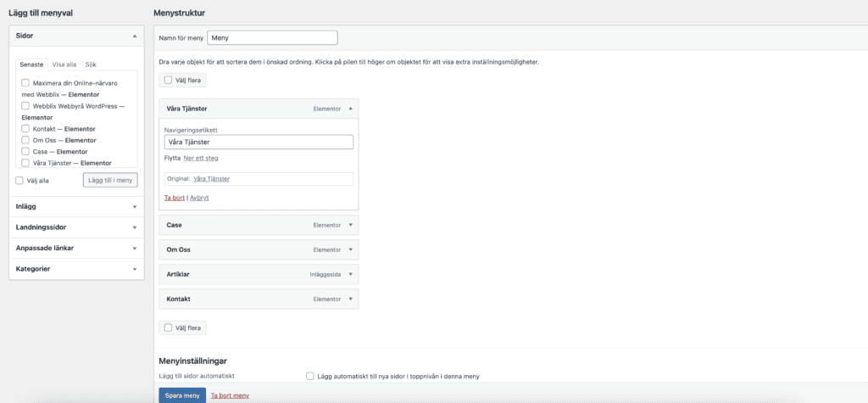Click the Avbryt link
The height and width of the screenshot is (403, 868).
[x=199, y=198]
